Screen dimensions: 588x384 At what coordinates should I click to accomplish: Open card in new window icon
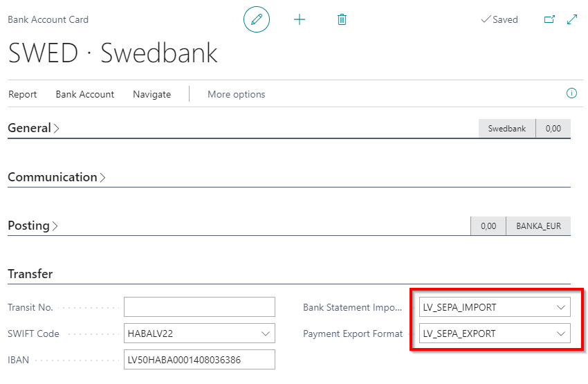[549, 19]
